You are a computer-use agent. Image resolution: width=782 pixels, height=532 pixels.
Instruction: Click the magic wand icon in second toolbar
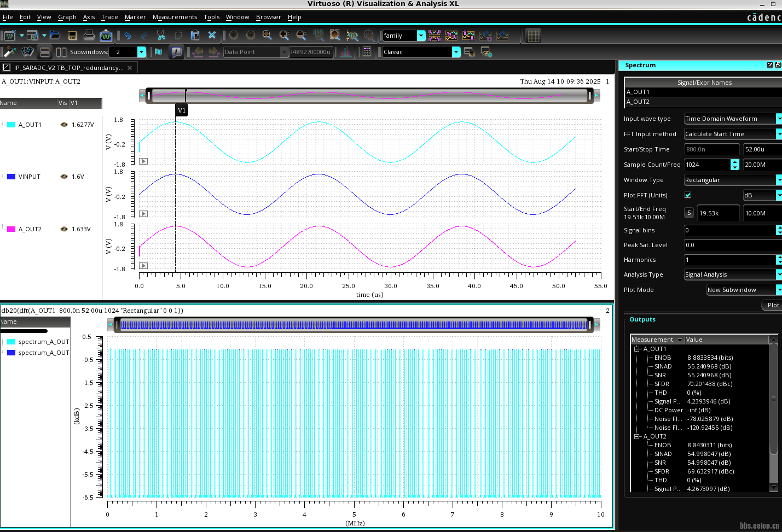point(10,52)
